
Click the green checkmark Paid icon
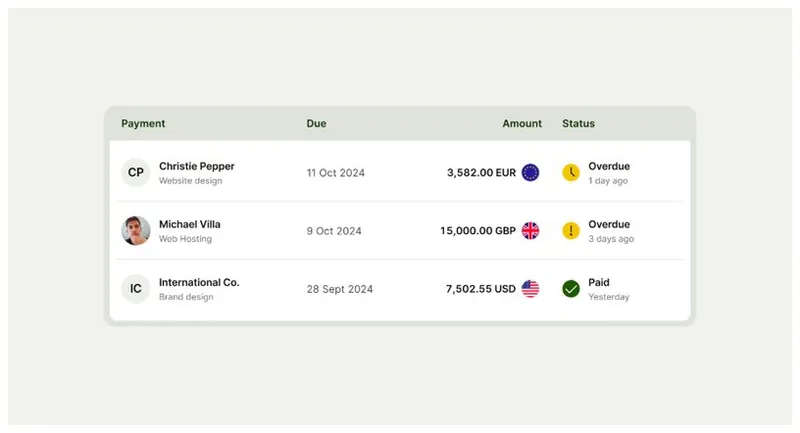[x=571, y=289]
